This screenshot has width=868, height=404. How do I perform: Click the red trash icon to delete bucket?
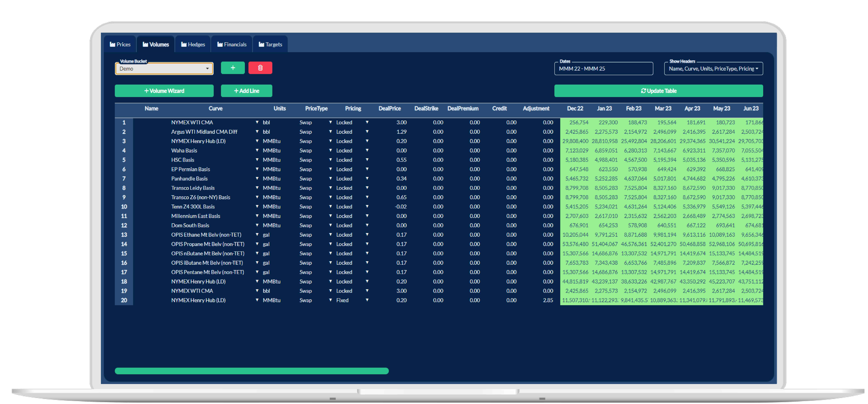260,68
